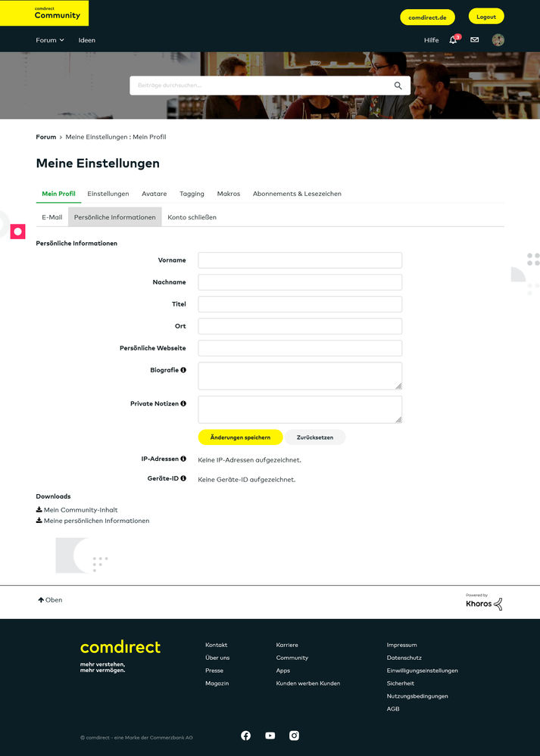
Task: Open Einwilligungseinstellungen footer link
Action: [x=423, y=670]
